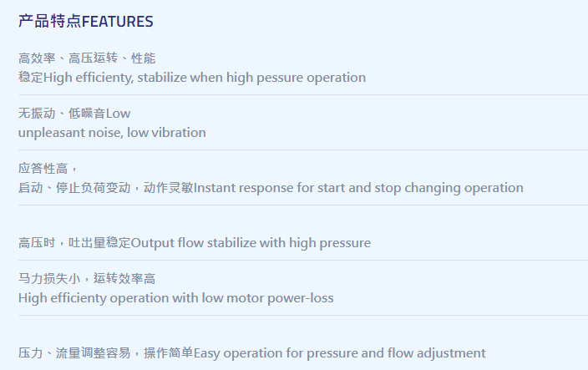The width and height of the screenshot is (588, 370).
Task: Click 压力、流量调整容易 text
Action: tap(74, 353)
